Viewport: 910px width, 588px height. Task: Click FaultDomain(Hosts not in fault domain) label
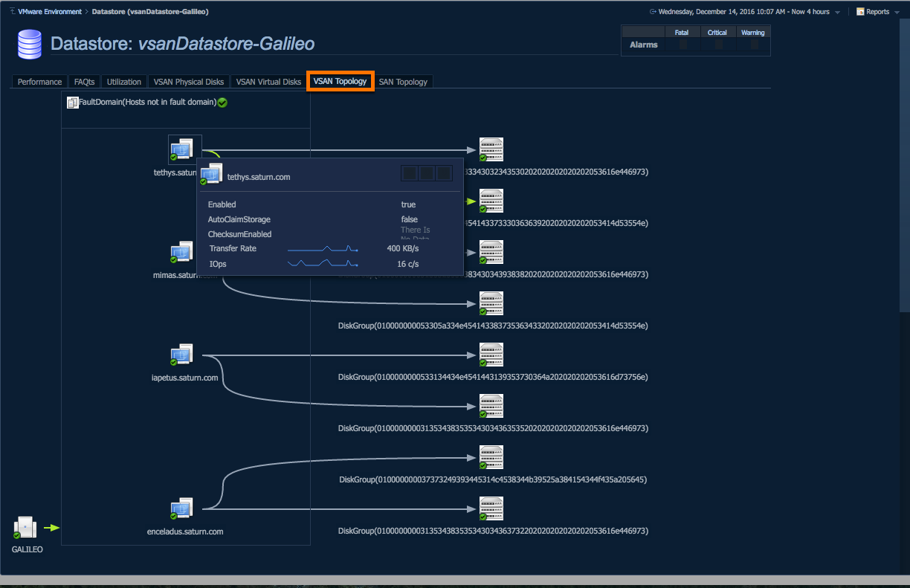[x=147, y=103]
